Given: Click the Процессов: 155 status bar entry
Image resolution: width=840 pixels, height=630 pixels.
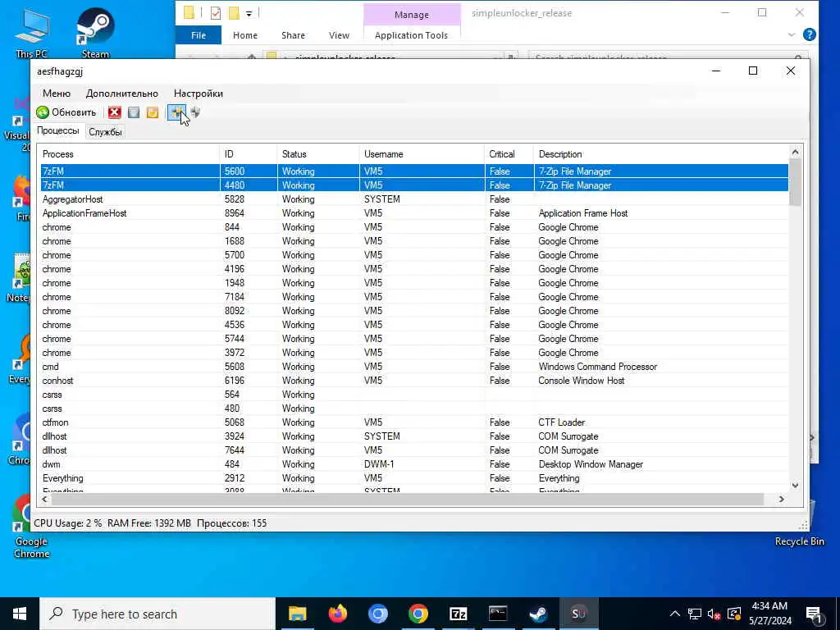Looking at the screenshot, I should tap(231, 523).
